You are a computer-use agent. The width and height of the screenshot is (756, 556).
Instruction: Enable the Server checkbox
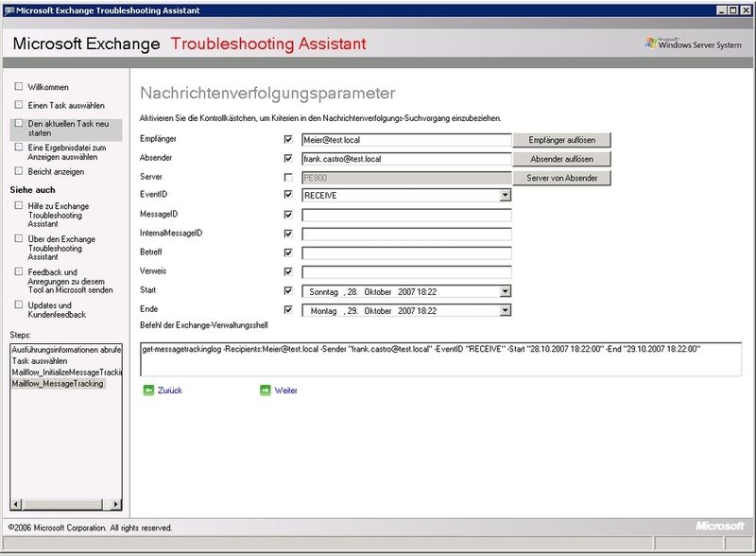click(288, 178)
